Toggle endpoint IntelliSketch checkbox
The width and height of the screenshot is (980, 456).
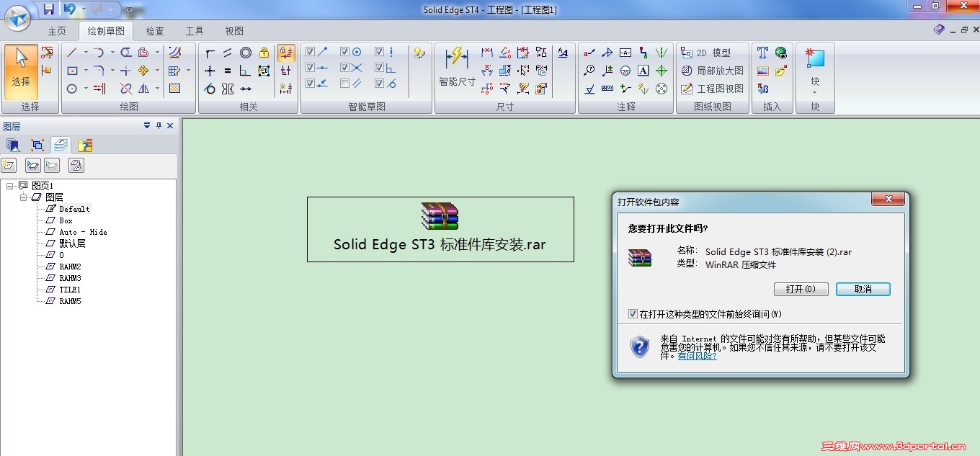310,52
